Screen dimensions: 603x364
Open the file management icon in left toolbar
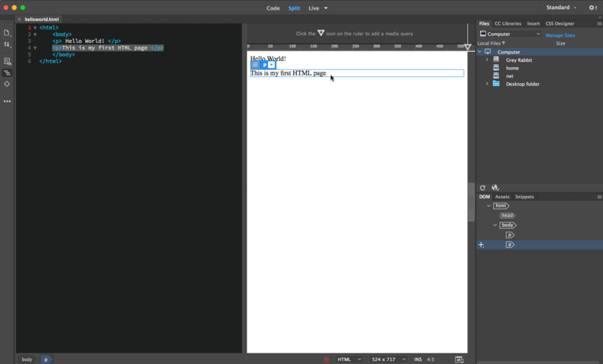pos(7,32)
